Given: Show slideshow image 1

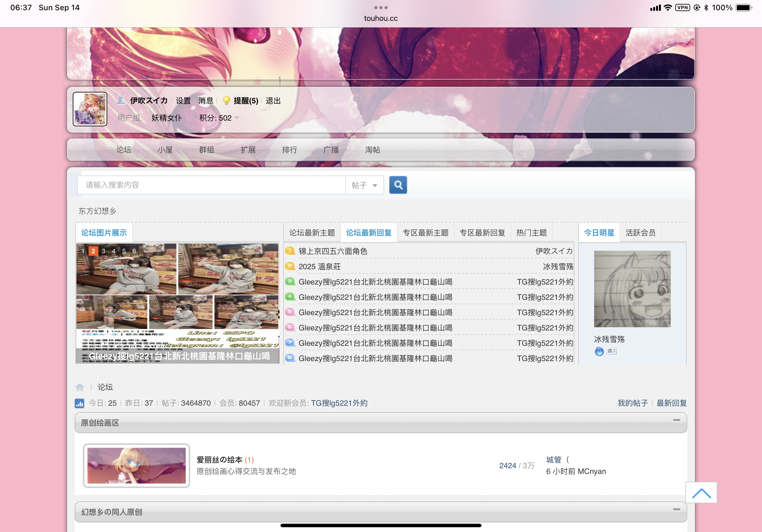Looking at the screenshot, I should click(83, 251).
